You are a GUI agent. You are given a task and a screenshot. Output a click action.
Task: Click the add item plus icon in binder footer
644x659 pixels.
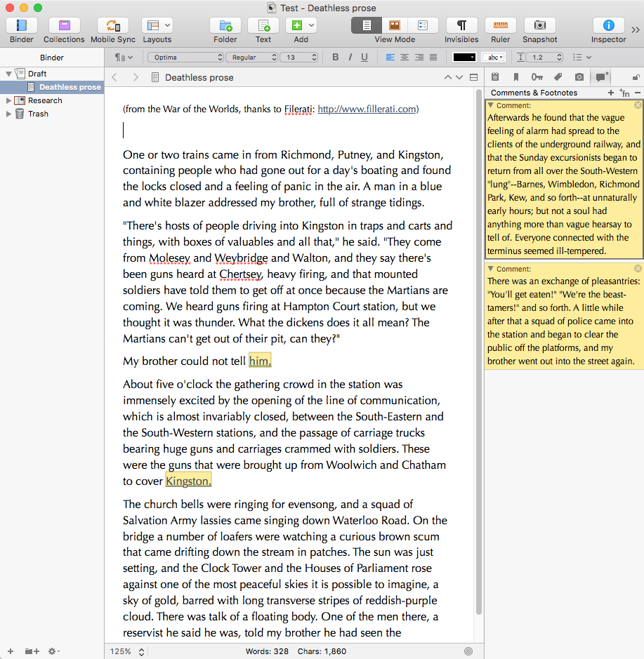(11, 651)
